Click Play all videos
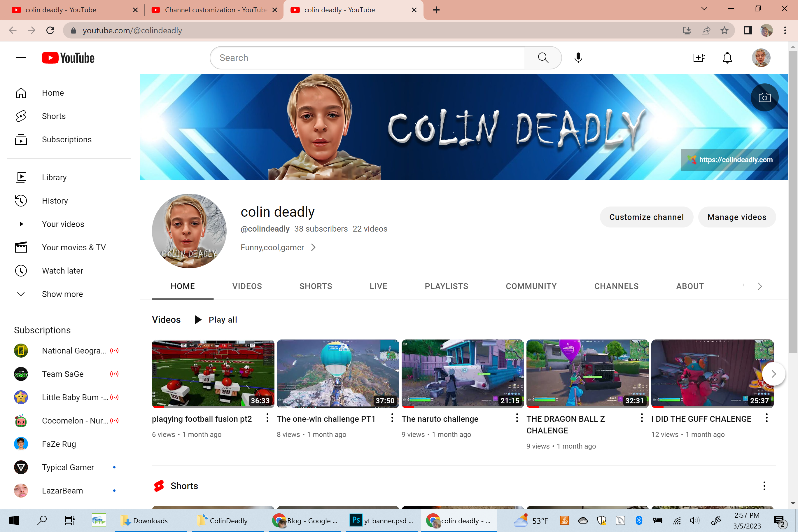This screenshot has height=532, width=798. (x=216, y=320)
